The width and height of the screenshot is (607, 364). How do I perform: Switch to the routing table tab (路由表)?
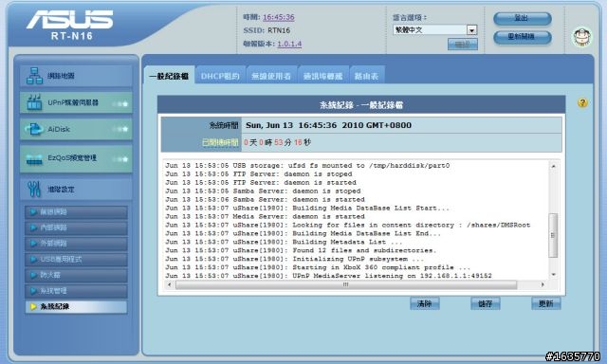click(x=367, y=76)
